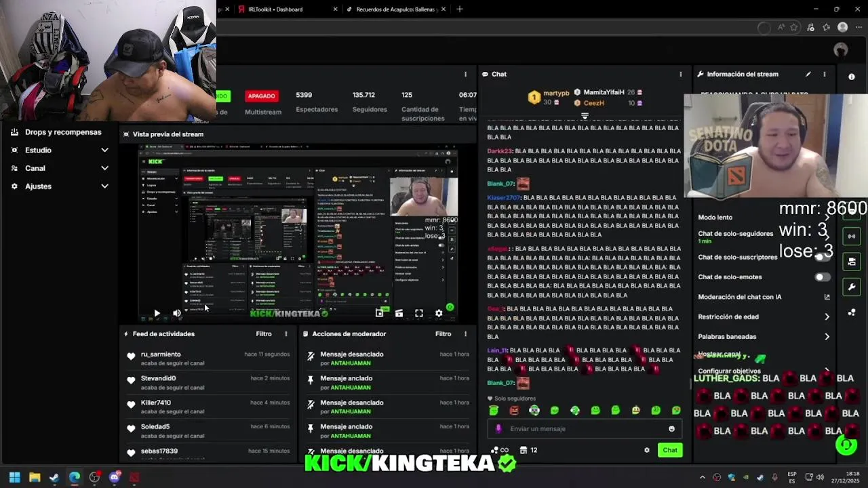Edit stream information with the pencil icon
The height and width of the screenshot is (488, 868).
coord(808,74)
